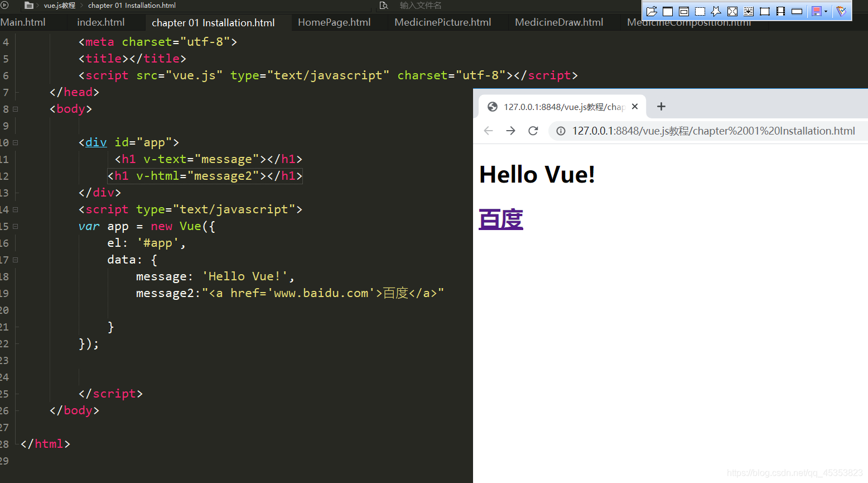The image size is (868, 483).
Task: Collapse the data object fold marker
Action: click(16, 260)
